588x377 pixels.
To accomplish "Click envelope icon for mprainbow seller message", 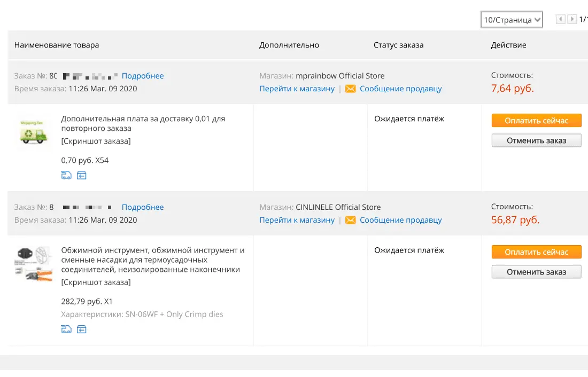I will tap(350, 89).
